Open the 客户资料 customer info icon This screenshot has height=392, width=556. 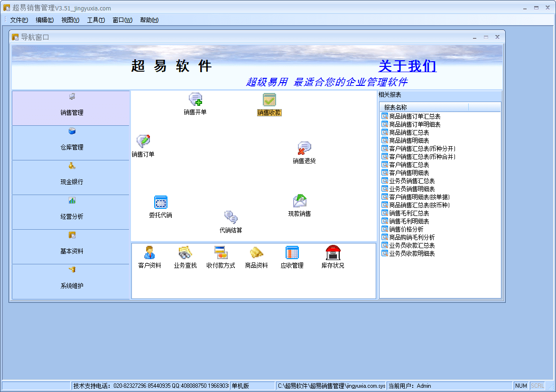click(x=149, y=253)
